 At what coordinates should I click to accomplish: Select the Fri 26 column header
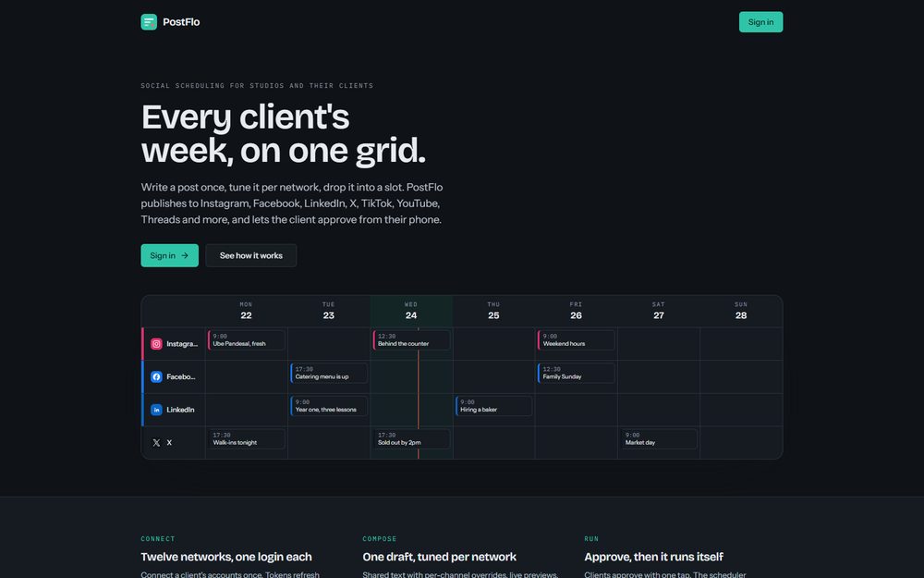tap(577, 311)
